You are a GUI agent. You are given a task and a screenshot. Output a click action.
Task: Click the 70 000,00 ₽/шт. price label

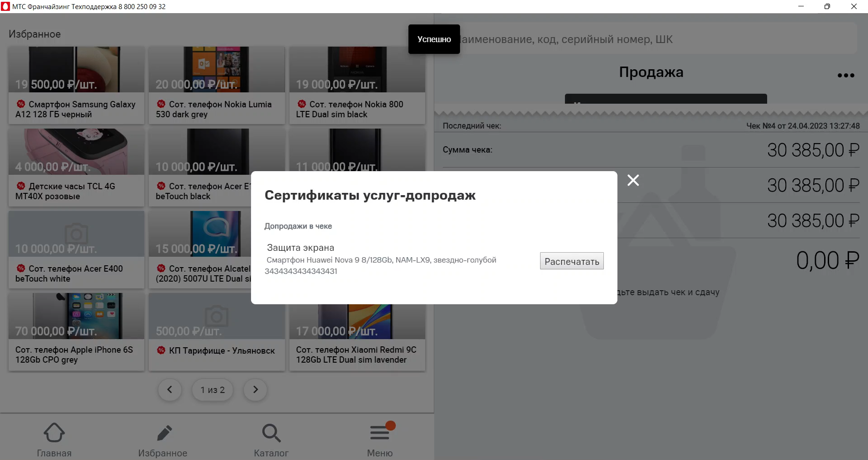pyautogui.click(x=56, y=331)
